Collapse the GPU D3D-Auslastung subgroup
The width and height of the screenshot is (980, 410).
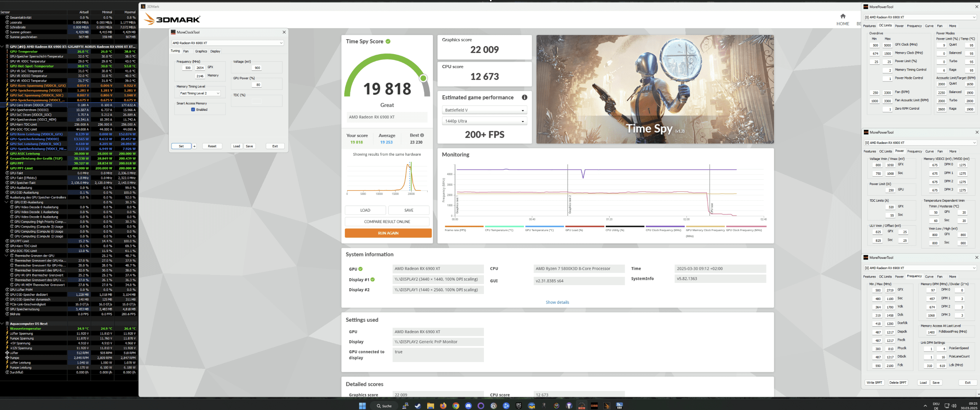click(x=7, y=202)
